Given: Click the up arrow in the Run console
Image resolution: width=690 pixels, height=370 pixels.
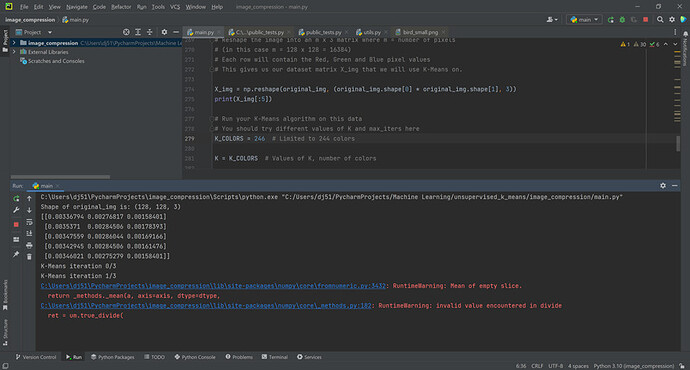Looking at the screenshot, I should coord(29,198).
